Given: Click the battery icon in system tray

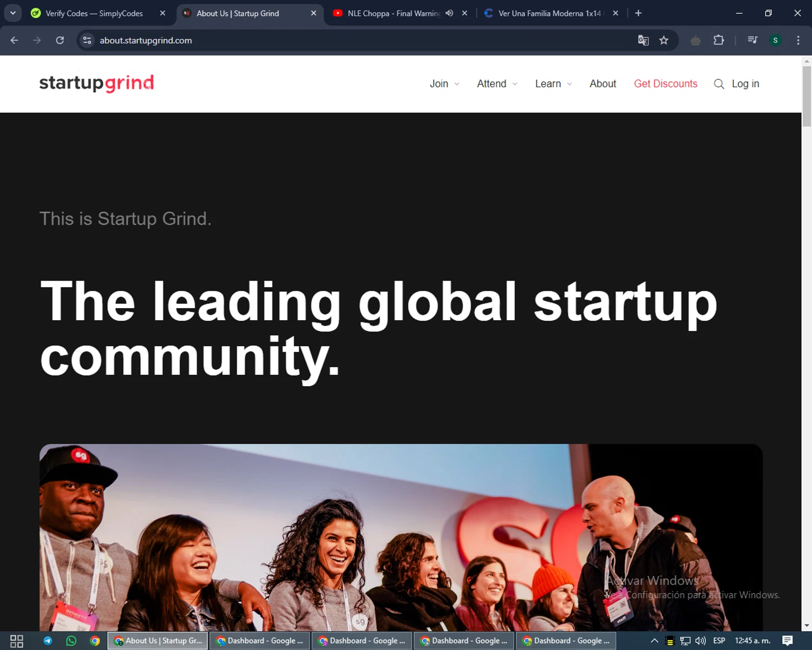Looking at the screenshot, I should [670, 641].
